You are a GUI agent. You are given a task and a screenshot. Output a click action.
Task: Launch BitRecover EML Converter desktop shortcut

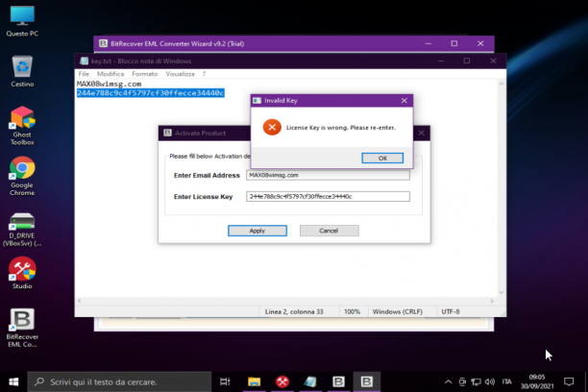[22, 328]
